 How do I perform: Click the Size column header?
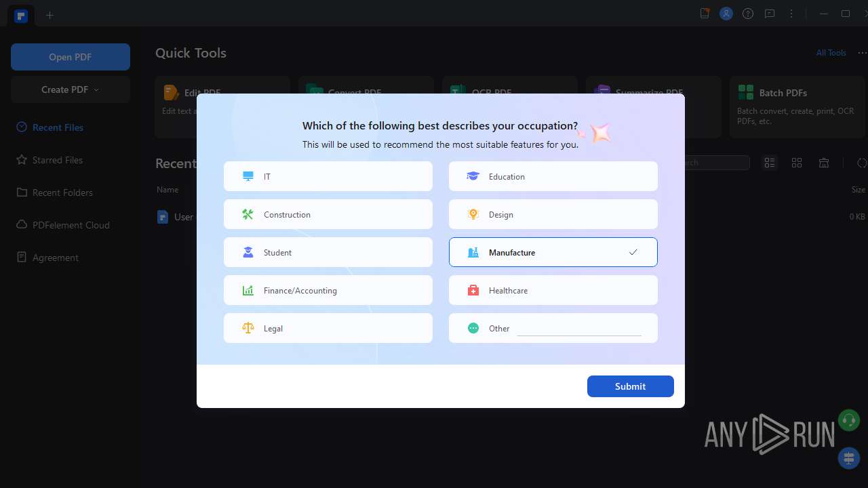(858, 190)
